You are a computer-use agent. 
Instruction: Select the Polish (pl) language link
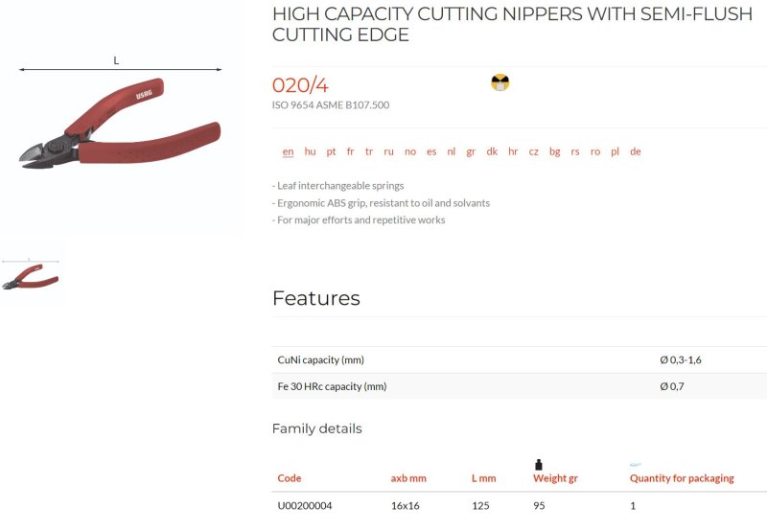615,151
